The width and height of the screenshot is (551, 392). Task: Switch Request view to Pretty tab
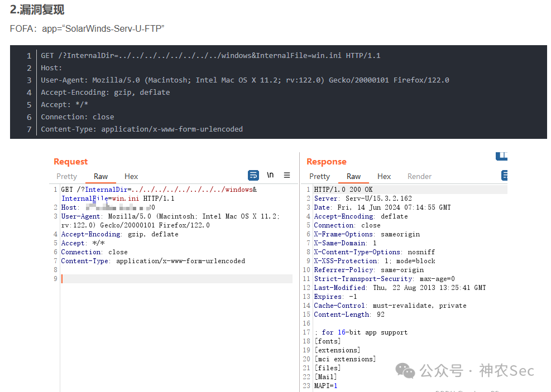[x=67, y=177]
